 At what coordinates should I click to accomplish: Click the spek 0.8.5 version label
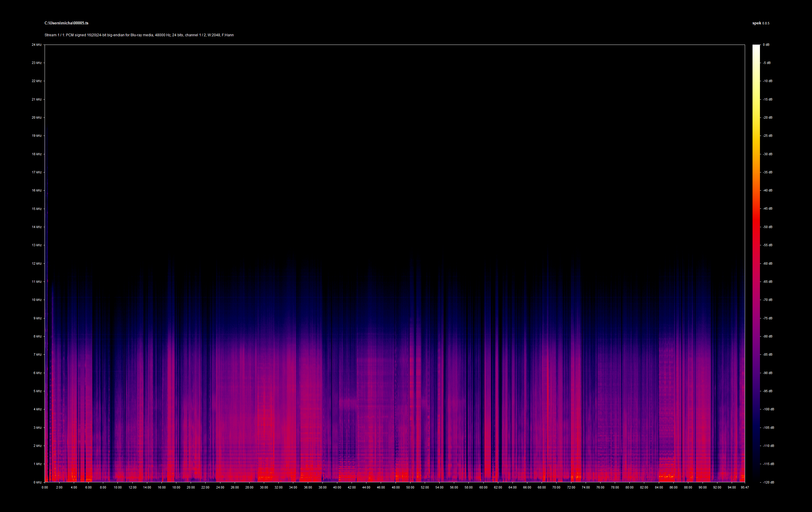(x=761, y=23)
